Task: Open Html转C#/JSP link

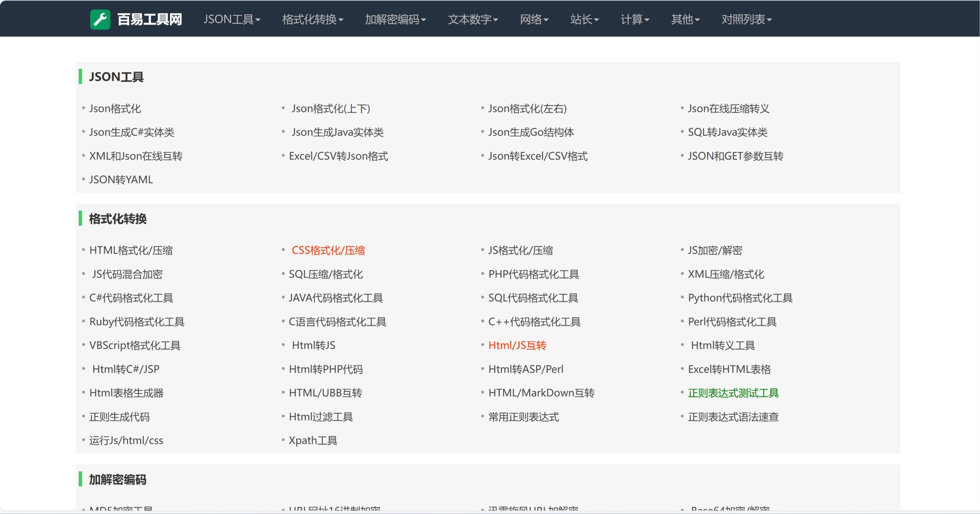Action: click(x=126, y=369)
